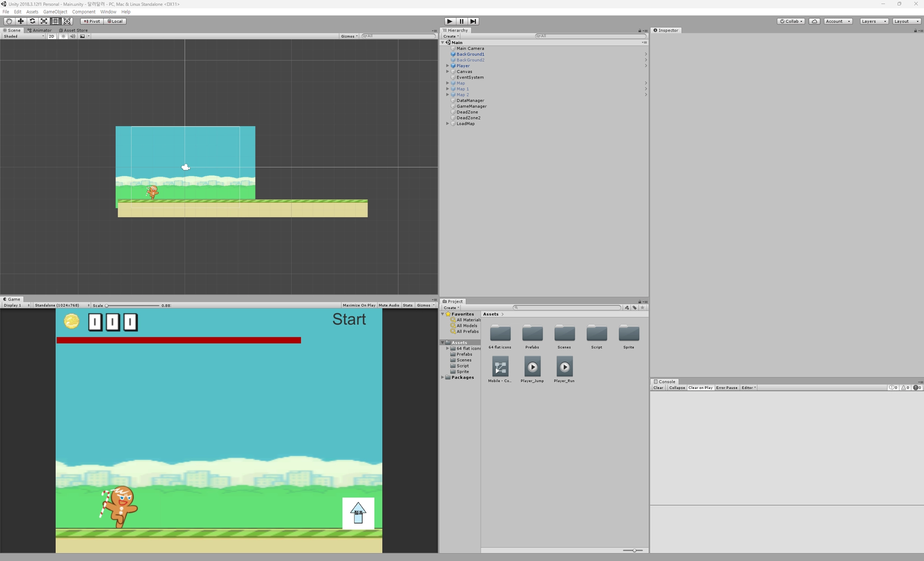Viewport: 924px width, 561px height.
Task: Toggle Stats in Game view
Action: click(x=408, y=306)
